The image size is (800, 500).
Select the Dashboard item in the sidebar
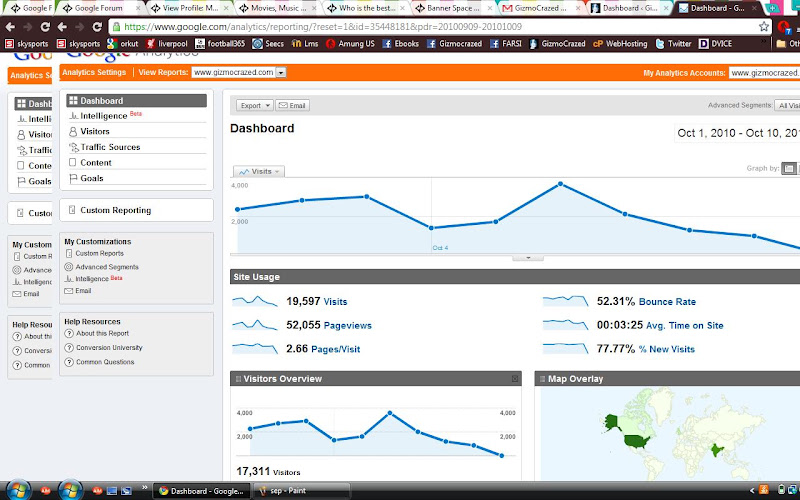click(x=136, y=101)
